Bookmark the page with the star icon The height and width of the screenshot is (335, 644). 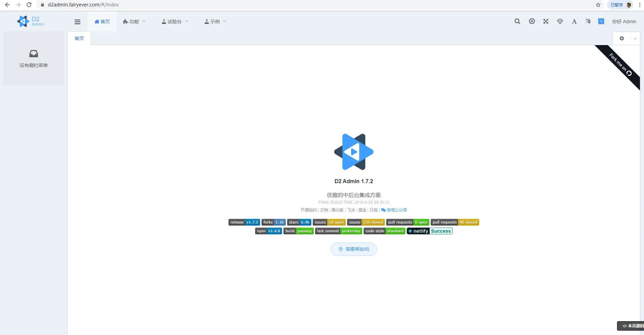point(598,5)
